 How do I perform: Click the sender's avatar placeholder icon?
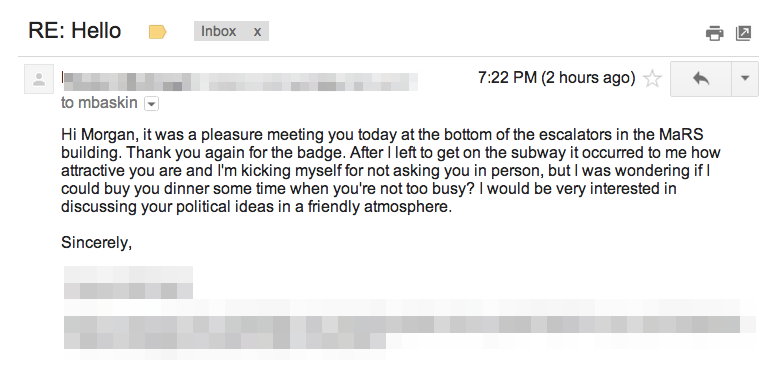pos(39,79)
